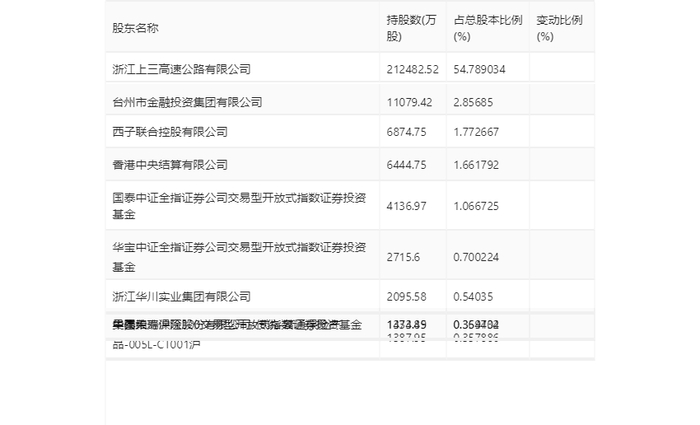
Task: Select 浙江华川实业集团有限公司 shareholder name
Action: point(181,296)
